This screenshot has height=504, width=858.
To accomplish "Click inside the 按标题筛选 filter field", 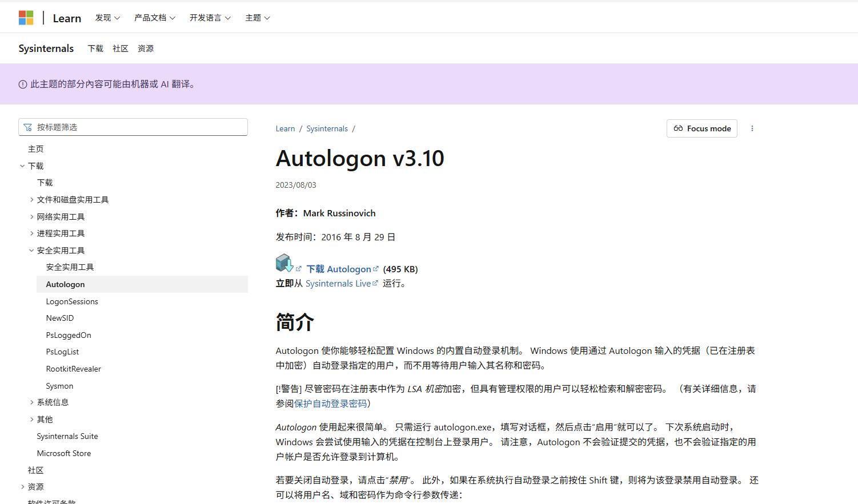I will 131,127.
